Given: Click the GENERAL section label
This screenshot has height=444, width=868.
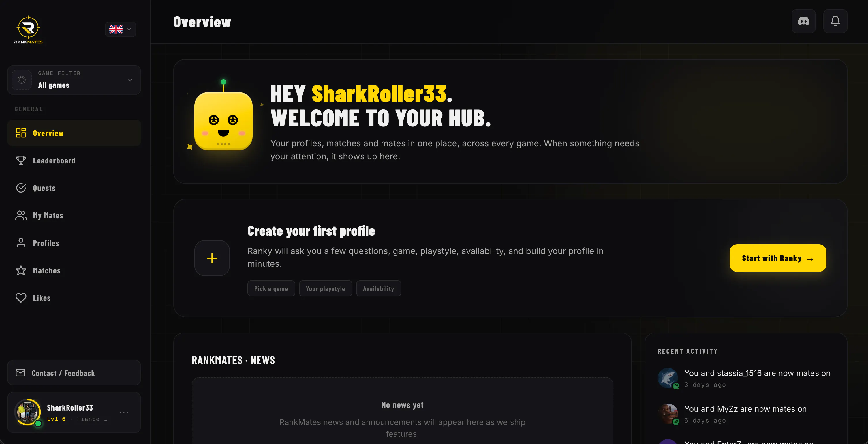Looking at the screenshot, I should click(29, 109).
